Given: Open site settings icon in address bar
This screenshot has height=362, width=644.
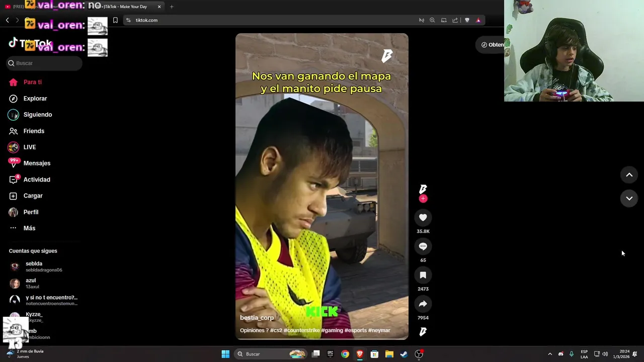Looking at the screenshot, I should (x=128, y=20).
